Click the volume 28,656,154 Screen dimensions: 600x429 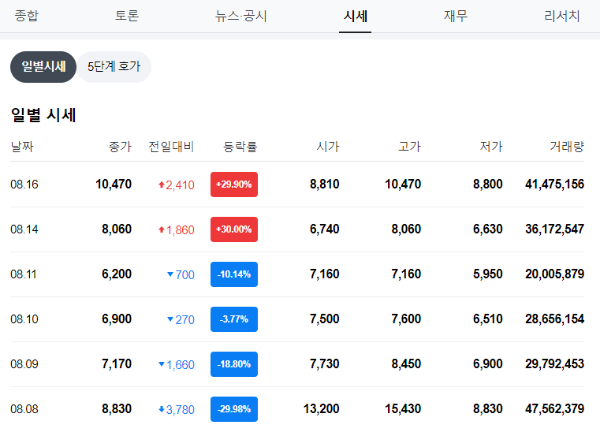pyautogui.click(x=554, y=319)
